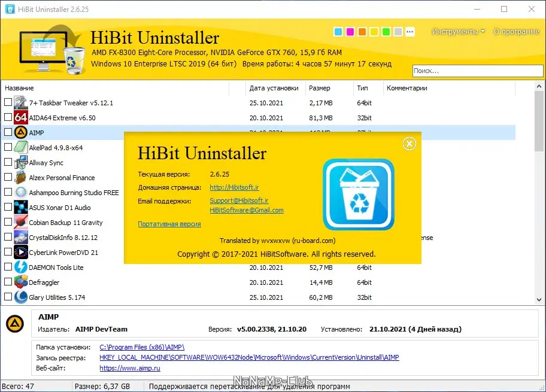Click the 7+ Taskbar Tweaker program icon

(x=20, y=103)
